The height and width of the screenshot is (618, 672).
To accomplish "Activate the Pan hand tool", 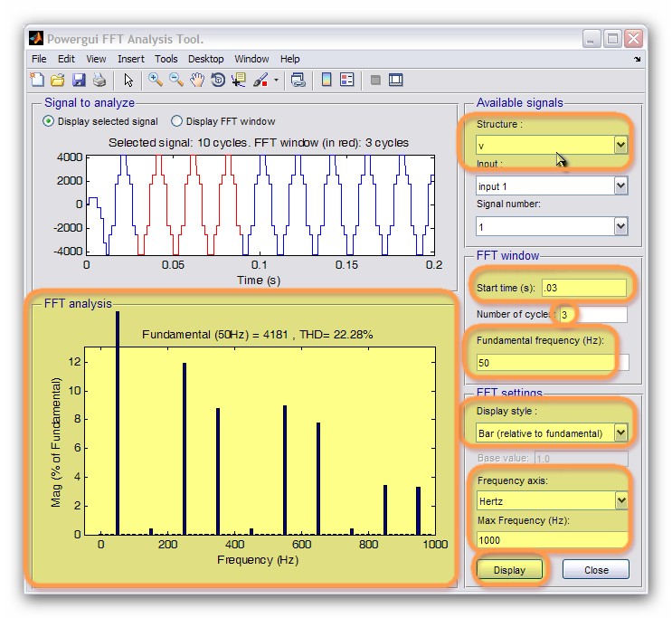I will (197, 81).
